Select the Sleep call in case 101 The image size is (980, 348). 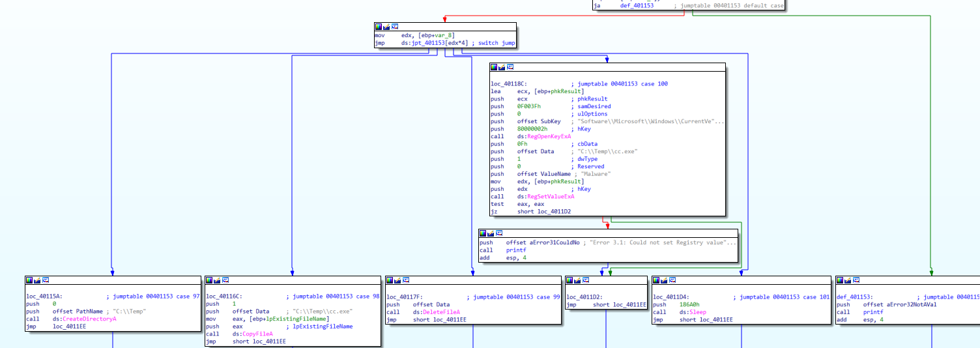coord(697,312)
